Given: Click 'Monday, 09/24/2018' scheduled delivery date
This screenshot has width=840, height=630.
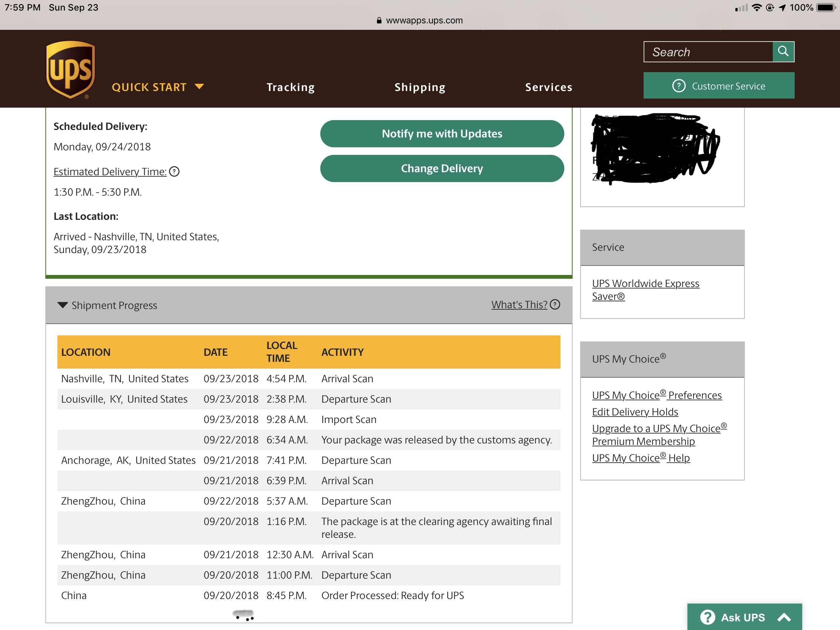Looking at the screenshot, I should click(x=102, y=147).
